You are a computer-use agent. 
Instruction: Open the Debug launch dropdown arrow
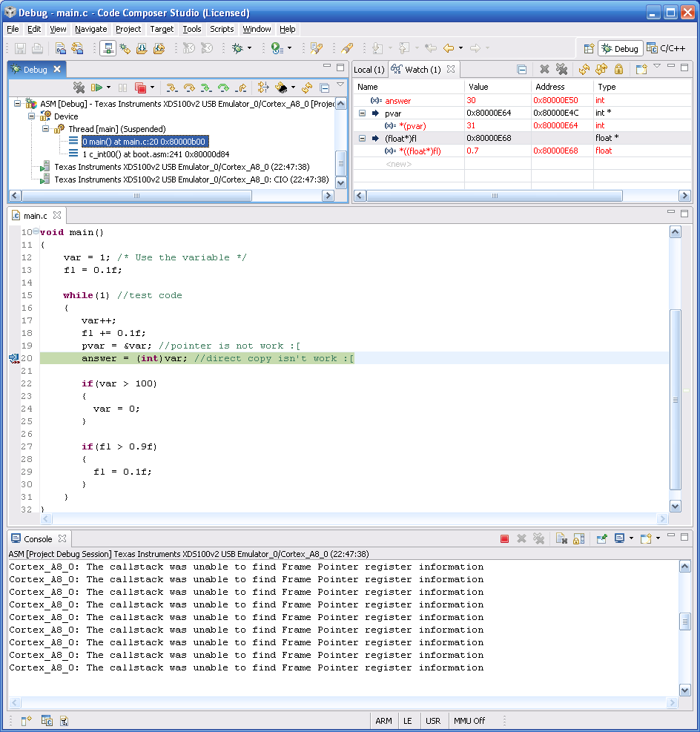250,48
